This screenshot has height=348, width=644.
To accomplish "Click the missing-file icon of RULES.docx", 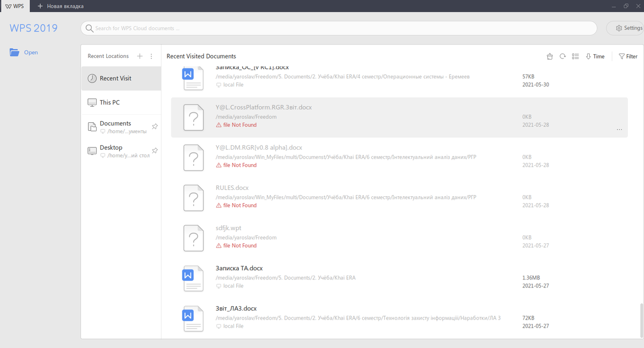I will click(x=194, y=197).
